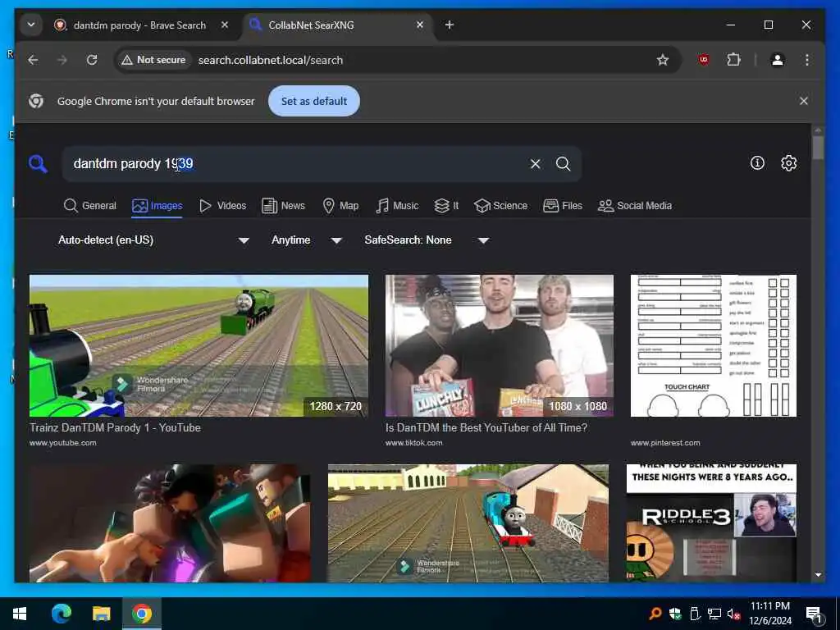Expand the Anytime time range dropdown
This screenshot has width=840, height=630.
pyautogui.click(x=307, y=240)
